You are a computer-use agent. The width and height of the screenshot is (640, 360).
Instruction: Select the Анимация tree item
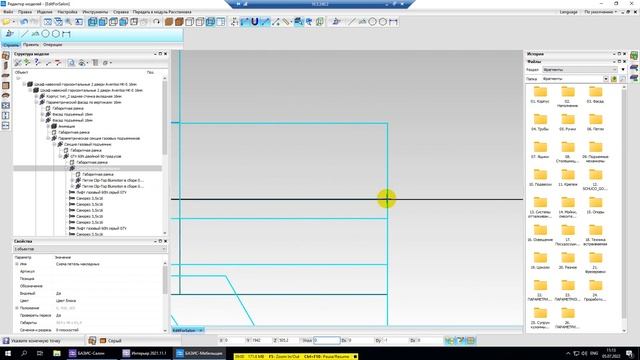click(x=66, y=127)
